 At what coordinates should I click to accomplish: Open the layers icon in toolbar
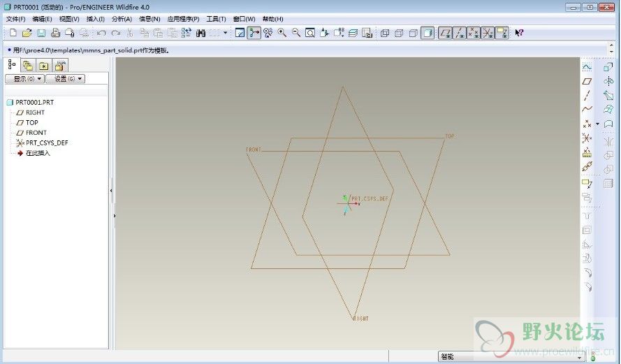click(x=353, y=33)
